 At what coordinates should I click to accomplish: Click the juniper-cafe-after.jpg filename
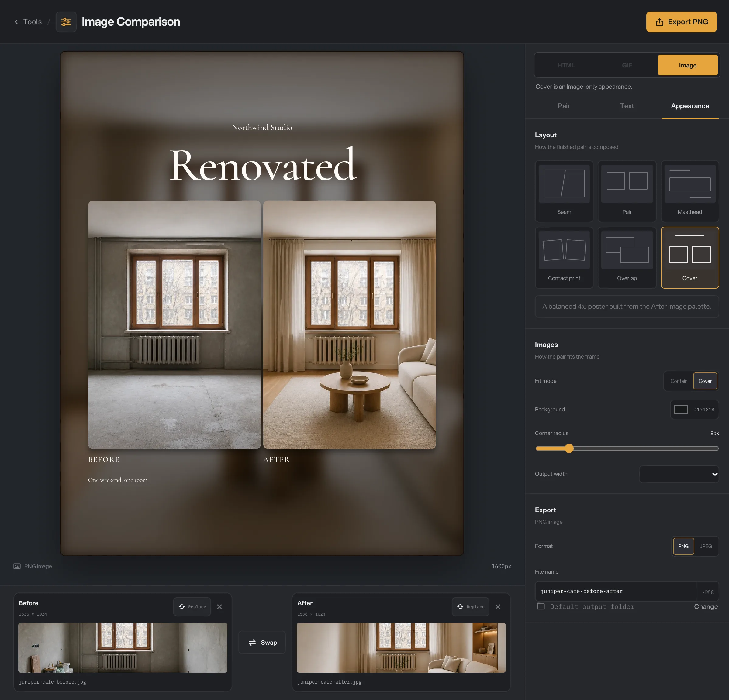click(329, 682)
